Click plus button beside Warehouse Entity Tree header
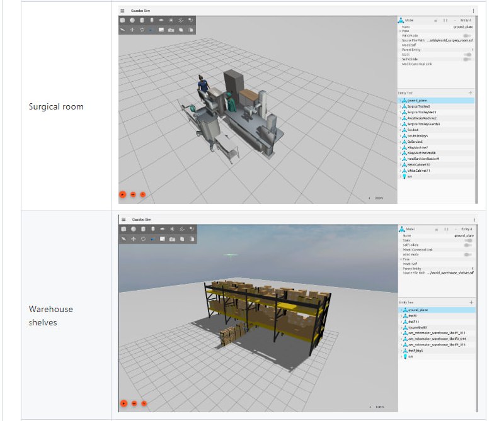Viewport: 504px width, 421px height. coord(470,302)
